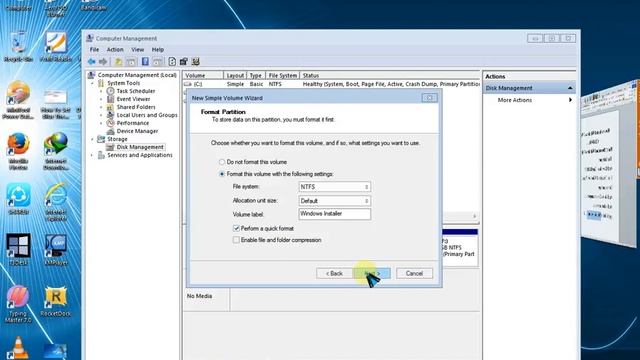Click the horizontal scrollbar right arrow in volume list

(x=474, y=216)
